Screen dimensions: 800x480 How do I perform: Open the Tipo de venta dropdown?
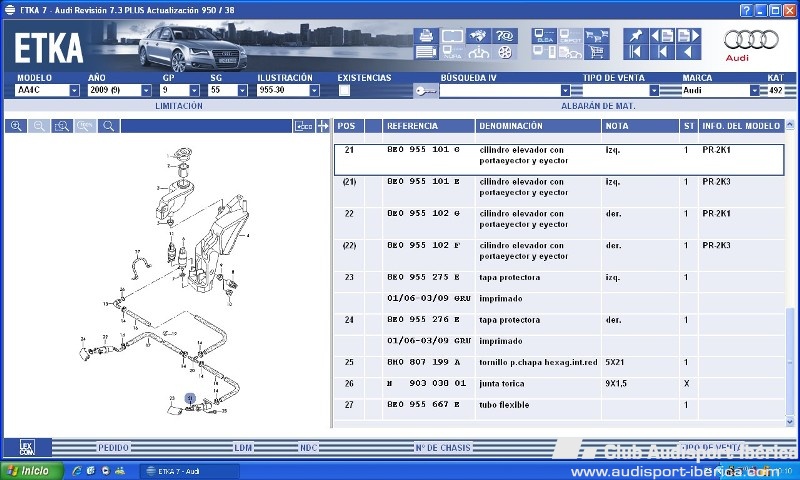pos(654,90)
